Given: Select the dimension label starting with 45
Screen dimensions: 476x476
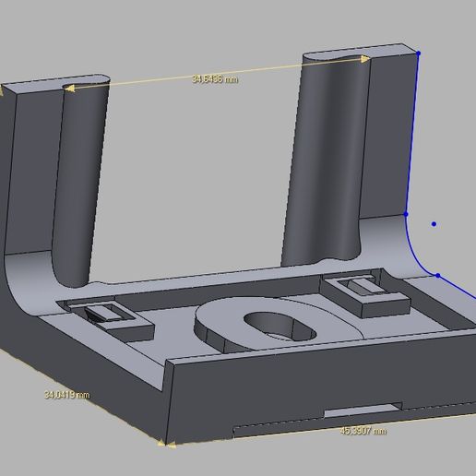Looking at the screenshot, I should coord(363,431).
